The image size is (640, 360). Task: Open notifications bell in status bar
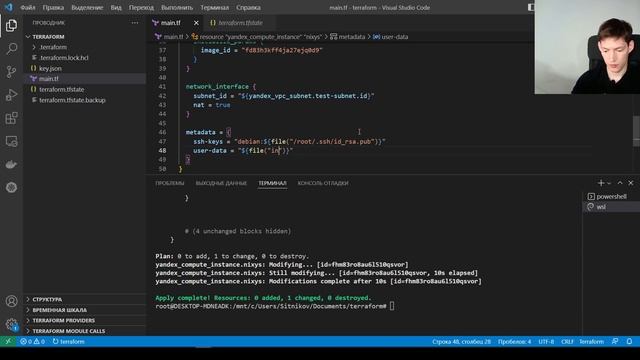(629, 341)
